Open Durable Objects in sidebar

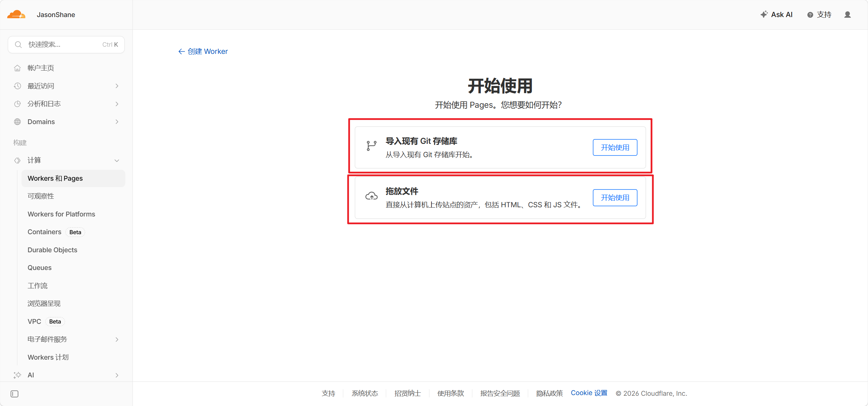tap(52, 250)
